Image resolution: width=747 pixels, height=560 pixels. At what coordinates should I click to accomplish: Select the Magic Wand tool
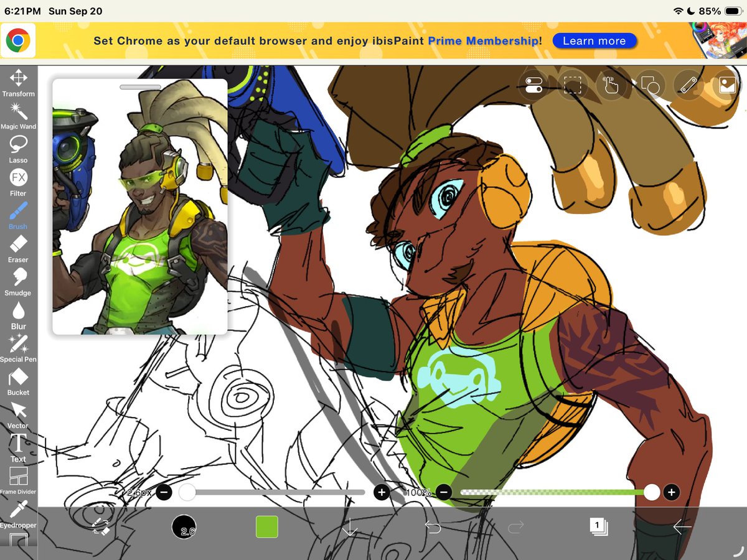(18, 116)
